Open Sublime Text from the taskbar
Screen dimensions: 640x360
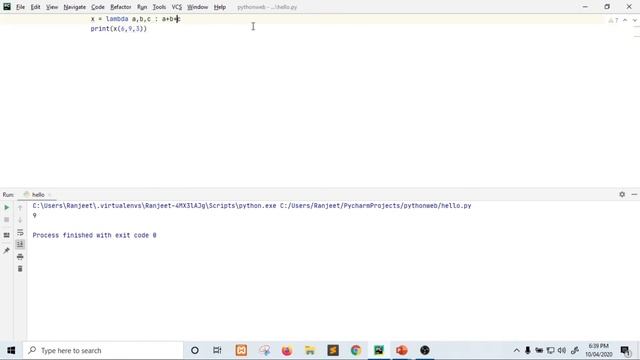tap(333, 350)
